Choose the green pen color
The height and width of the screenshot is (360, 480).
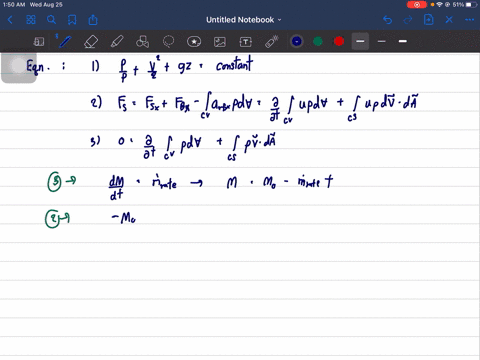point(318,41)
